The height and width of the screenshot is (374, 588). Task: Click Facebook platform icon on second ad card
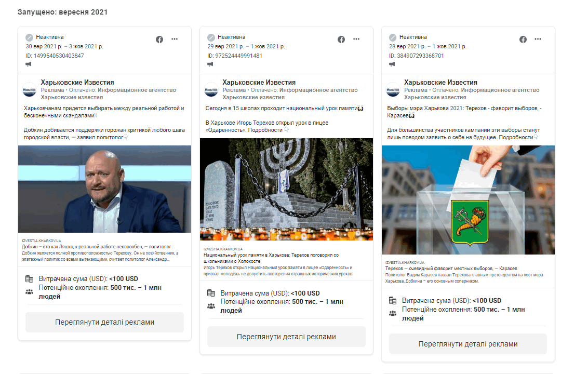coord(341,39)
